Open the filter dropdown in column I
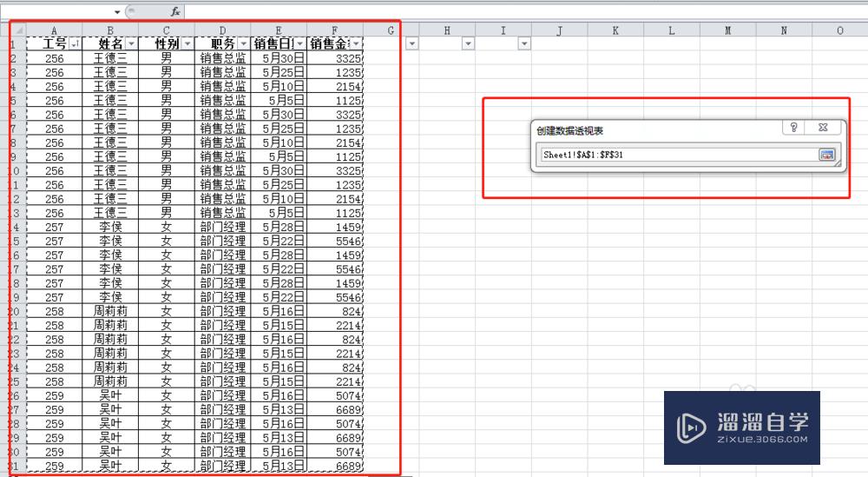This screenshot has height=477, width=868. tap(524, 43)
